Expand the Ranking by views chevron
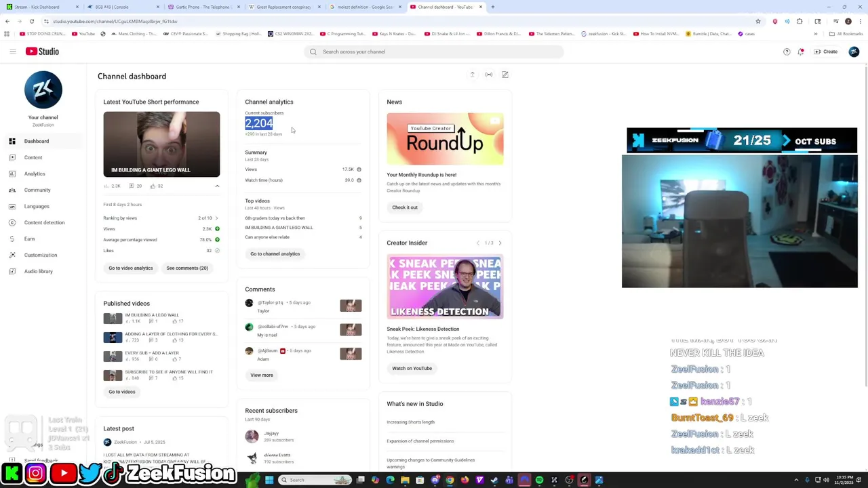This screenshot has width=868, height=488. pos(216,218)
